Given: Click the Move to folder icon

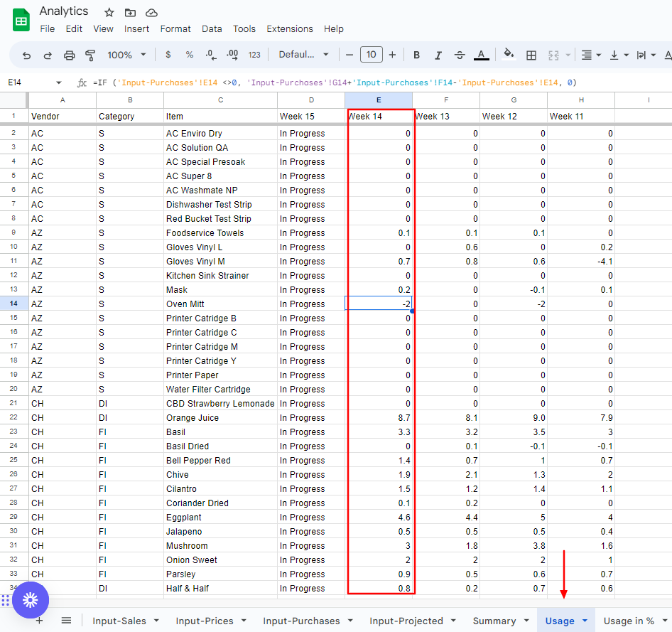Looking at the screenshot, I should click(x=130, y=12).
